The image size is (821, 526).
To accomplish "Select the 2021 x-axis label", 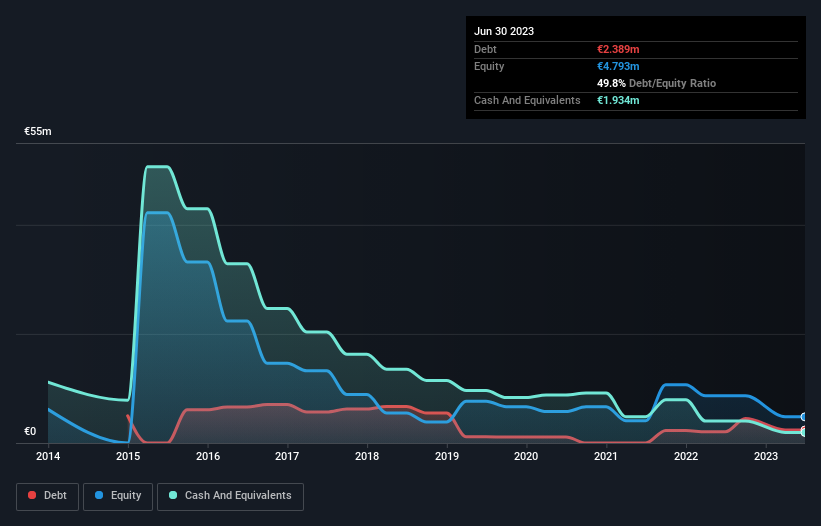I will pos(606,456).
